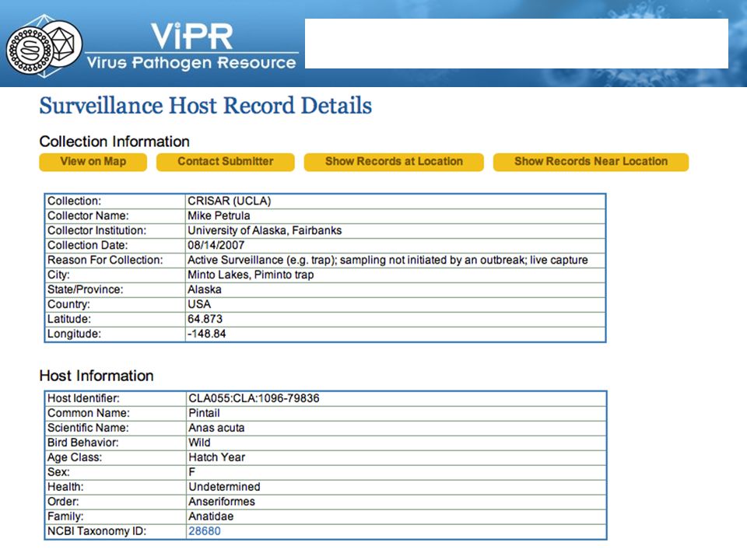Select bird behavior value Wild

pyautogui.click(x=199, y=443)
